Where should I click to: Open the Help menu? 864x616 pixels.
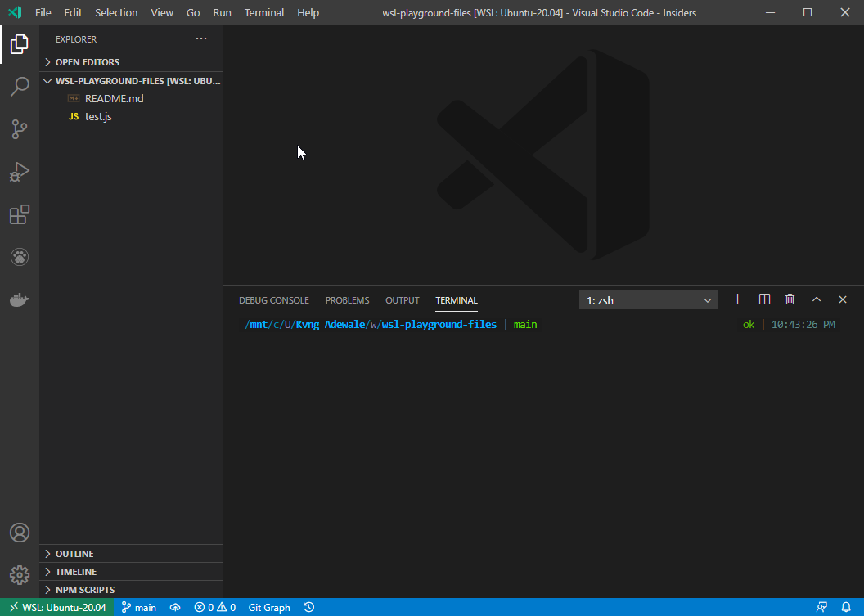click(x=308, y=12)
